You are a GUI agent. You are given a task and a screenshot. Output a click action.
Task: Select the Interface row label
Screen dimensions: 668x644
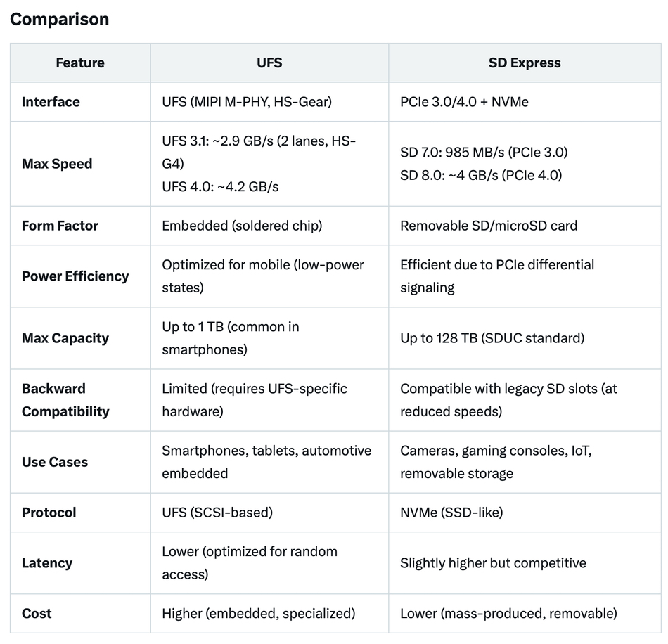pyautogui.click(x=51, y=102)
